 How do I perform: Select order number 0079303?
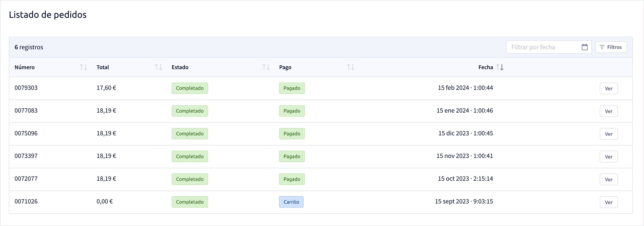[x=26, y=88]
